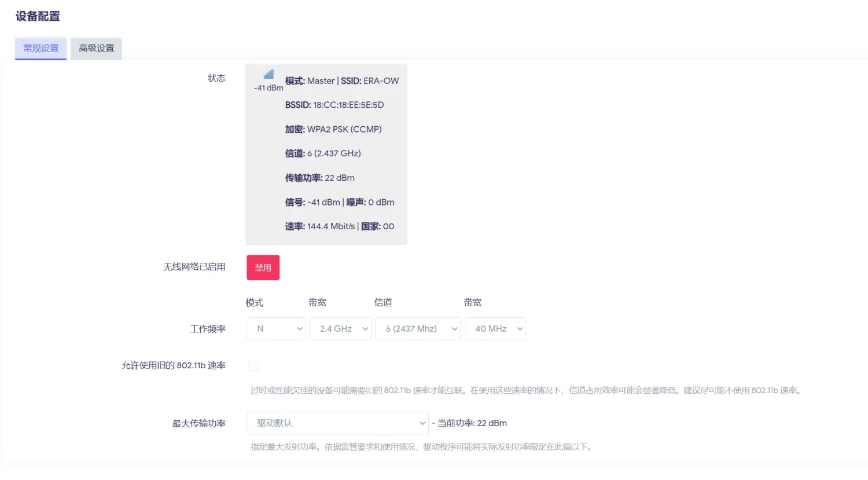Viewport: 868px width, 480px height.
Task: Open the 40 MHz bandwidth dropdown
Action: (x=495, y=328)
